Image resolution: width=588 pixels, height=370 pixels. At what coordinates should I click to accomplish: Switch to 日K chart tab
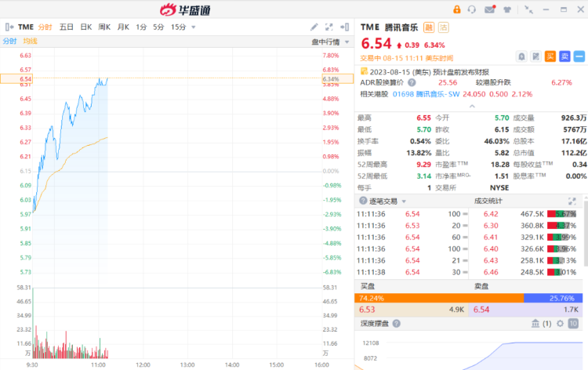[85, 27]
